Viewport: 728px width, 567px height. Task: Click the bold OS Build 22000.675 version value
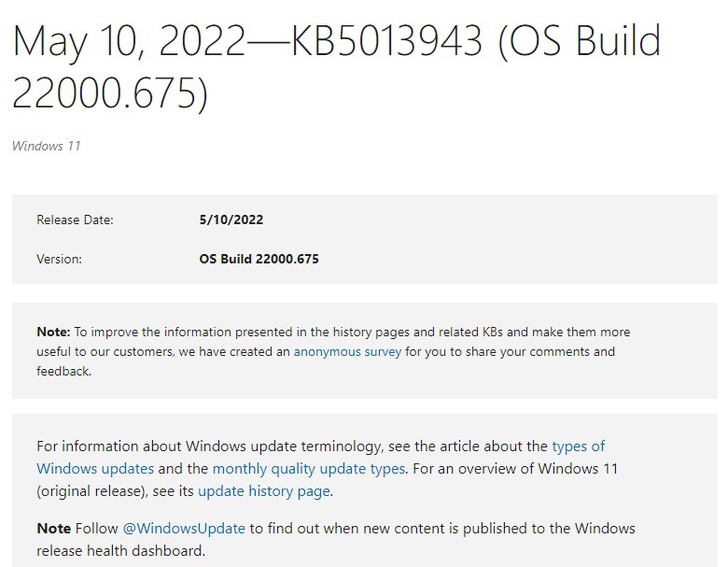259,259
